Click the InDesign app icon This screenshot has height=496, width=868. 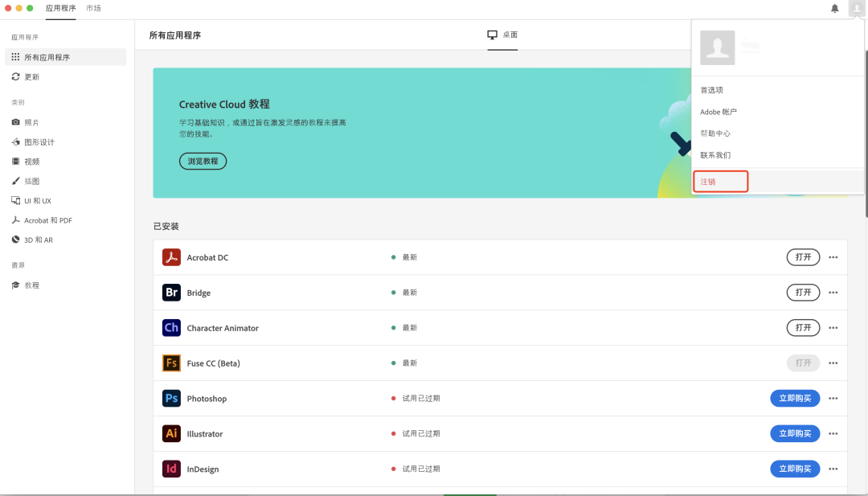[x=172, y=469]
